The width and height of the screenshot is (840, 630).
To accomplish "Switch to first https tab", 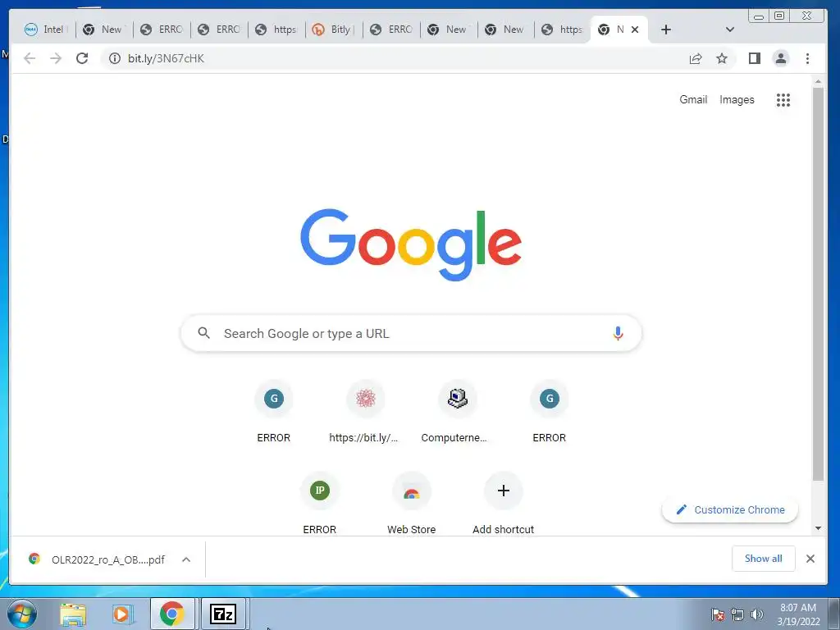I will coord(276,30).
